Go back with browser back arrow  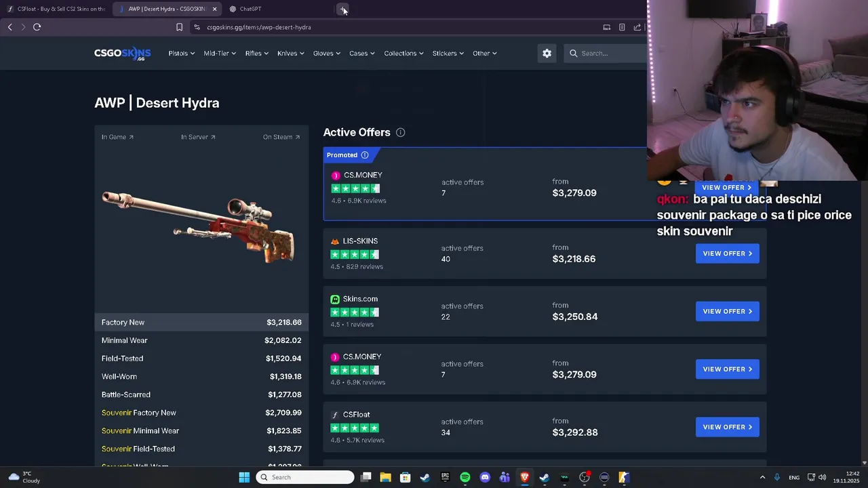click(x=9, y=27)
